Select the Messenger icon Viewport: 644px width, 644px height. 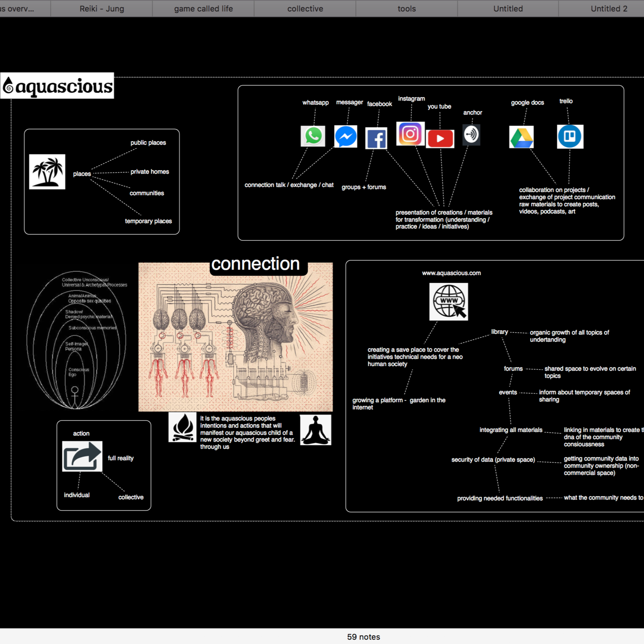click(346, 136)
